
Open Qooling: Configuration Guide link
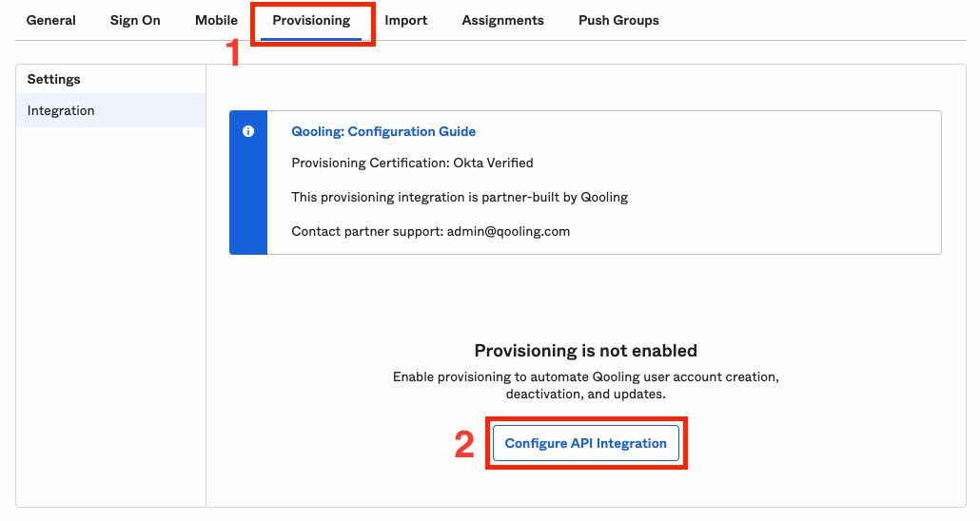tap(383, 131)
